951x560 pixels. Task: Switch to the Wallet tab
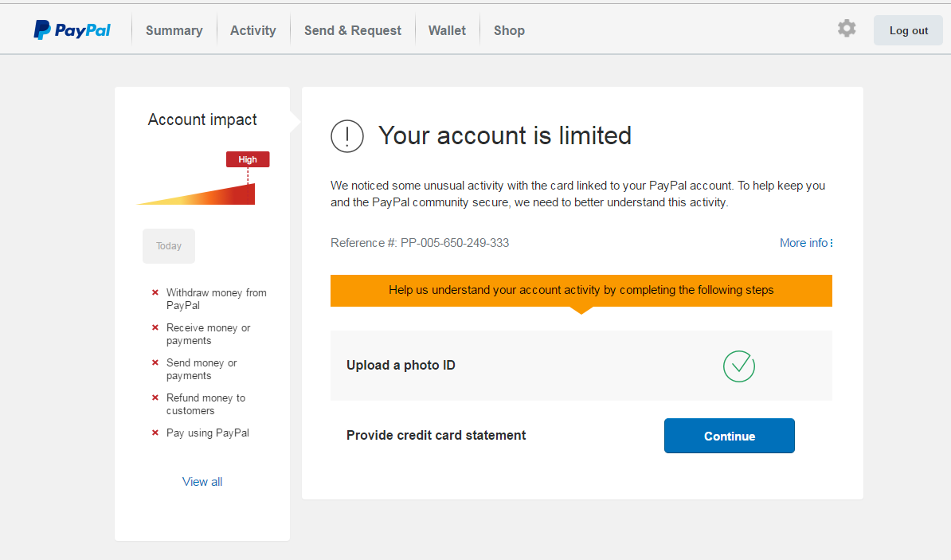447,30
